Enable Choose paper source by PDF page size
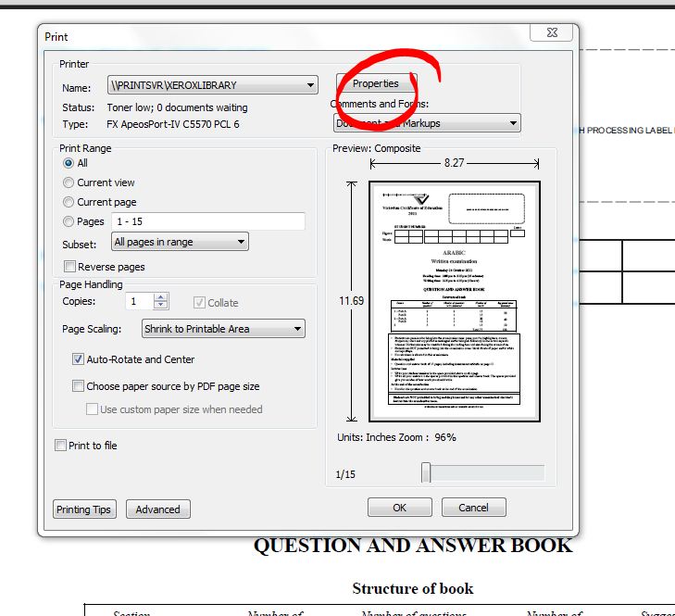This screenshot has width=675, height=616. (78, 386)
